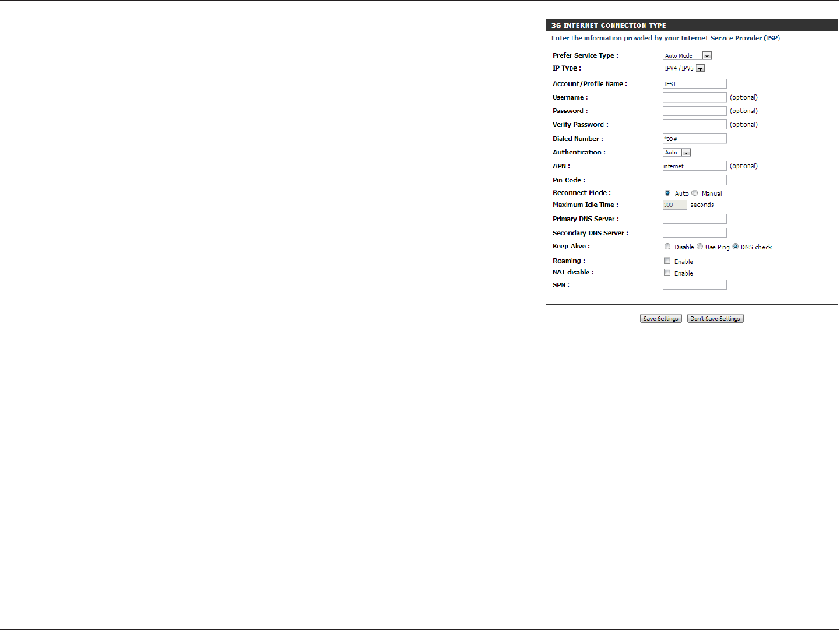Viewport: 840px width, 630px height.
Task: Select Disable for Keep Alive
Action: tap(667, 247)
